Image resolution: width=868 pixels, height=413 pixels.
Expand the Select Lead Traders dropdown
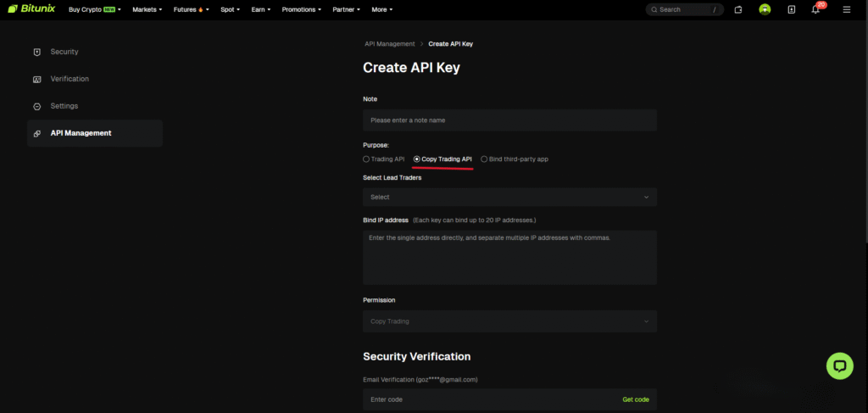coord(509,197)
